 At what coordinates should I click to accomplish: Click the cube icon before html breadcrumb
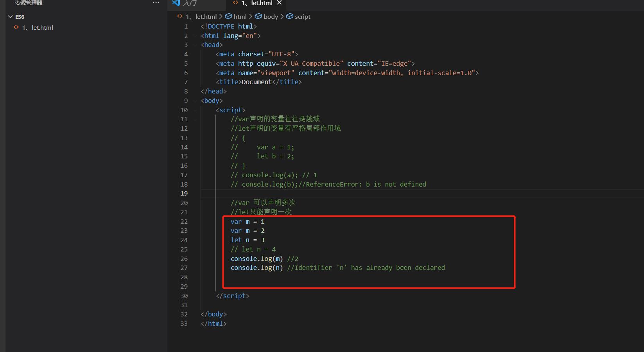(228, 16)
